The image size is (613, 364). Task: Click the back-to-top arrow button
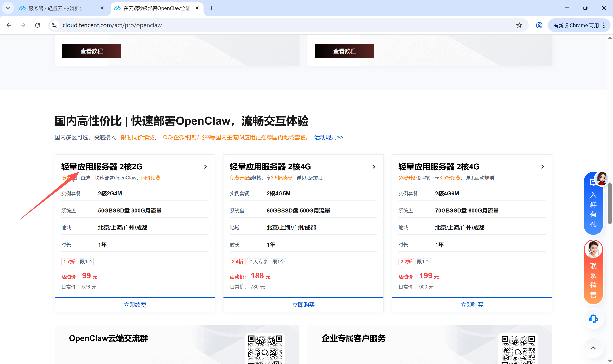pyautogui.click(x=593, y=348)
